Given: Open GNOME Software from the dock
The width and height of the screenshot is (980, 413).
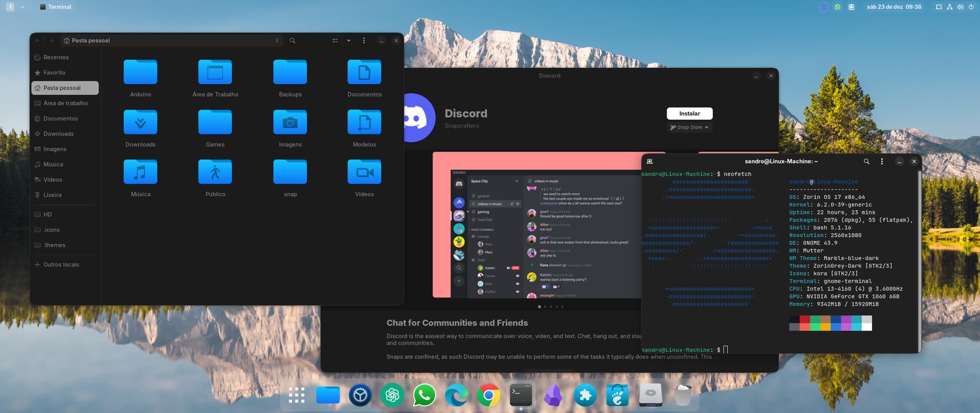Looking at the screenshot, I should 617,395.
